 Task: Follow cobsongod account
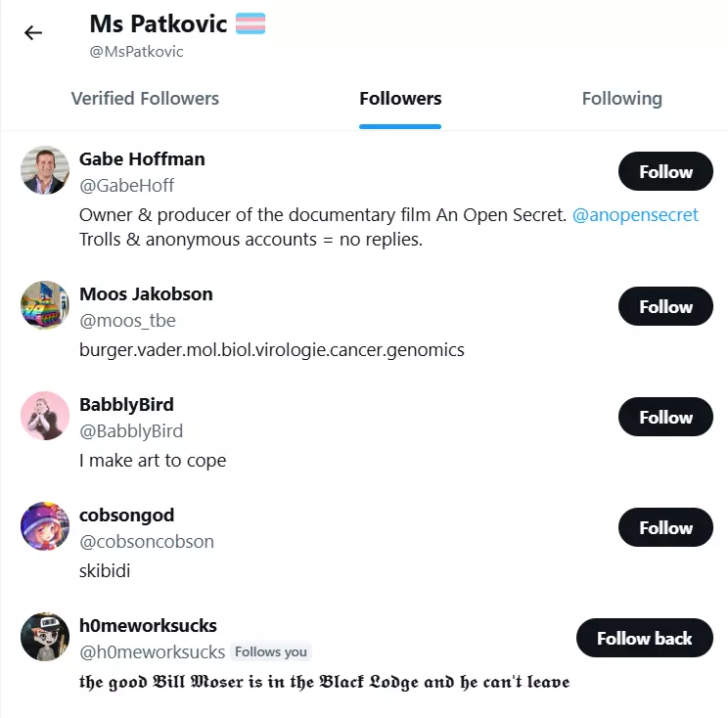(x=665, y=528)
